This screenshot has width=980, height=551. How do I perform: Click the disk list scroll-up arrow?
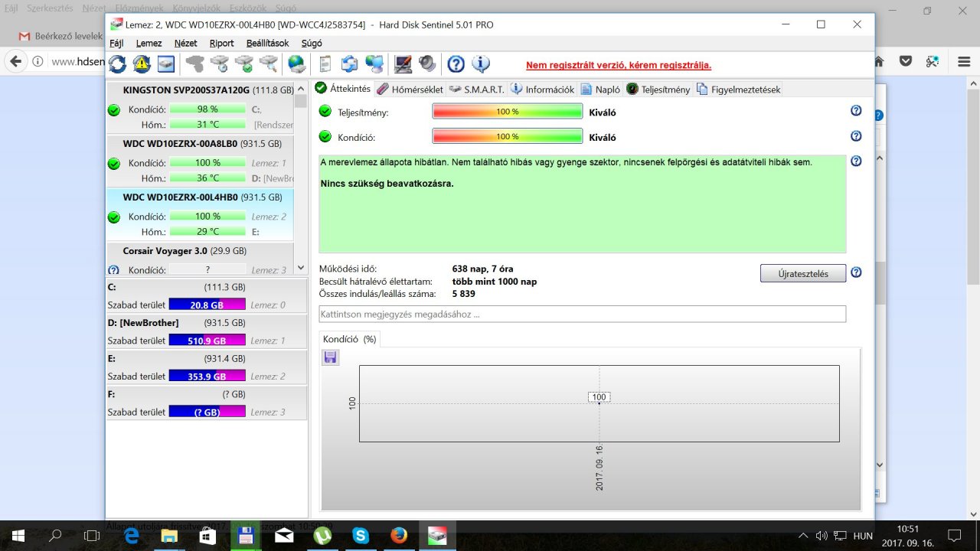[x=300, y=88]
